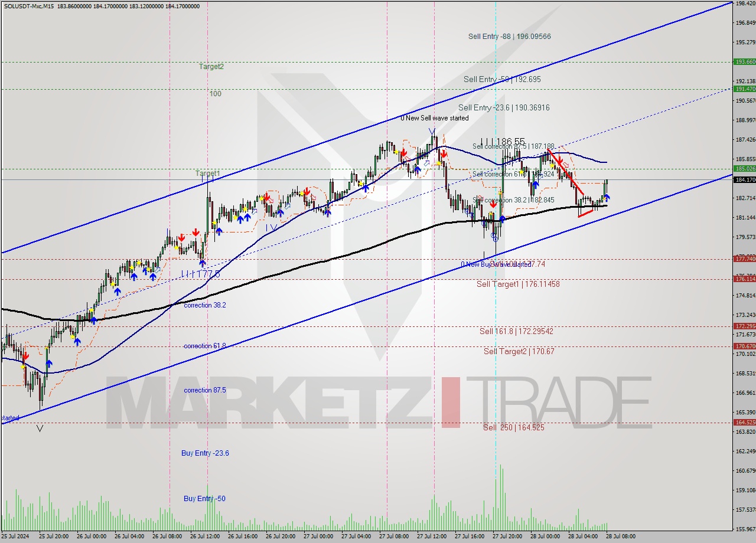Click the '26 Jul 12:00' time axis label

tap(206, 537)
